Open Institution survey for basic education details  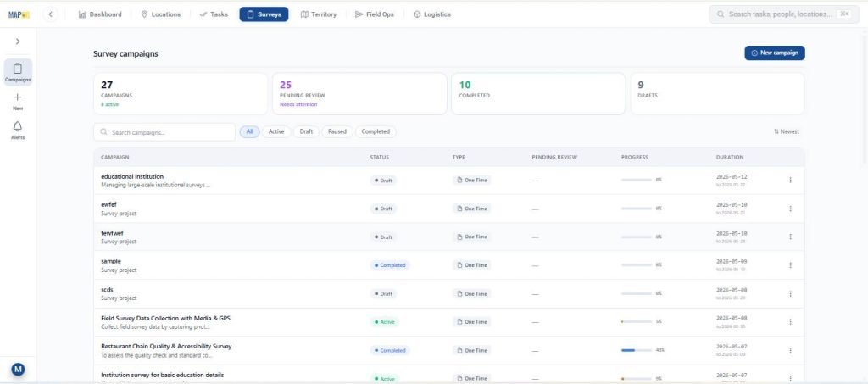pyautogui.click(x=162, y=375)
